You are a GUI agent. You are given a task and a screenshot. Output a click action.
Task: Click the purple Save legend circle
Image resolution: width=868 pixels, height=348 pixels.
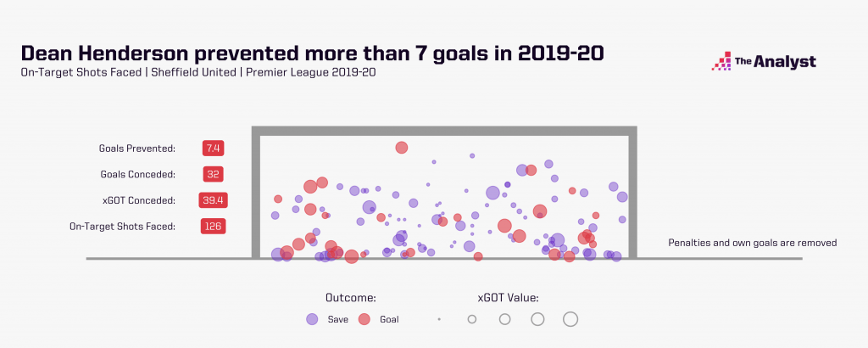click(x=313, y=319)
